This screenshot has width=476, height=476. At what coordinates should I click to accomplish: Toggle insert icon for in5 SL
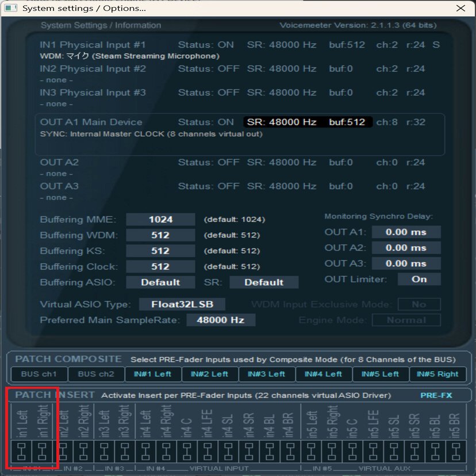(x=394, y=451)
